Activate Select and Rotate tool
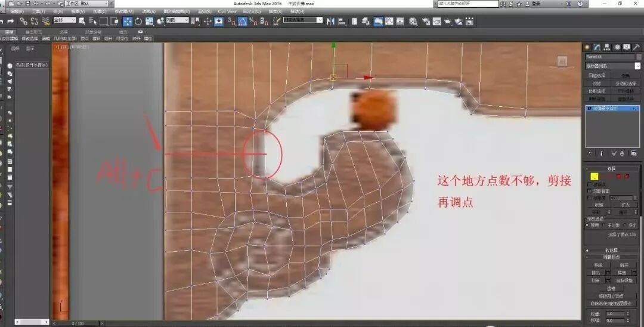The height and width of the screenshot is (327, 644). tap(138, 21)
